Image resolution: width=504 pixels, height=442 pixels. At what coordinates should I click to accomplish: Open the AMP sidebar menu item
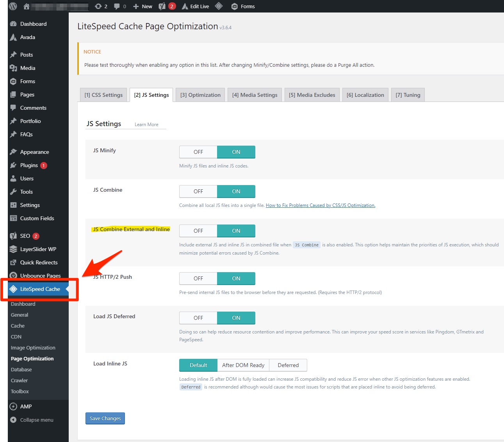pos(26,406)
